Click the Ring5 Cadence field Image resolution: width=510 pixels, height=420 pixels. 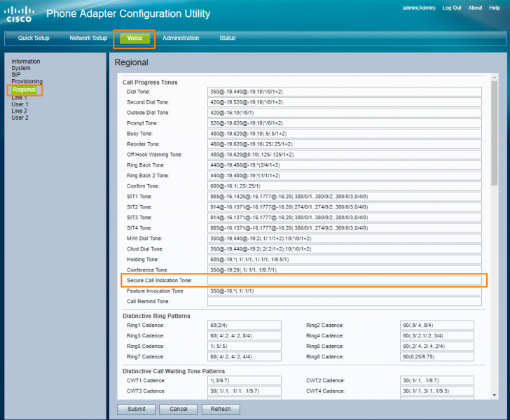244,346
